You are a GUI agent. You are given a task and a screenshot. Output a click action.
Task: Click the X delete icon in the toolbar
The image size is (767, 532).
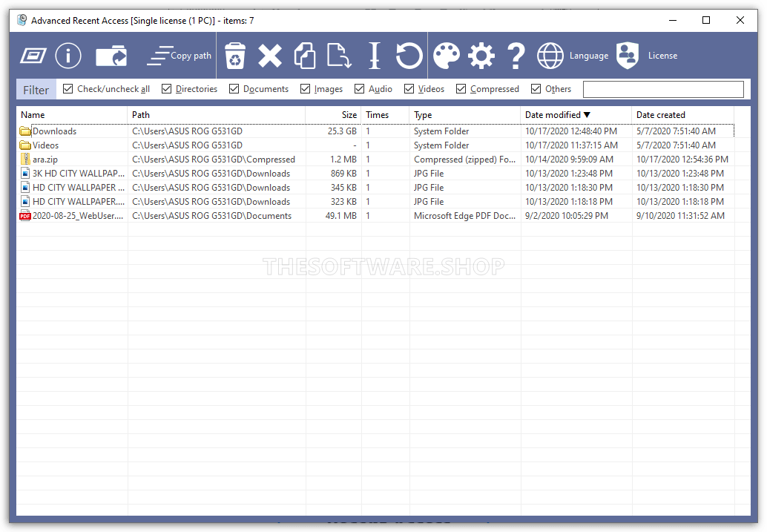(269, 56)
